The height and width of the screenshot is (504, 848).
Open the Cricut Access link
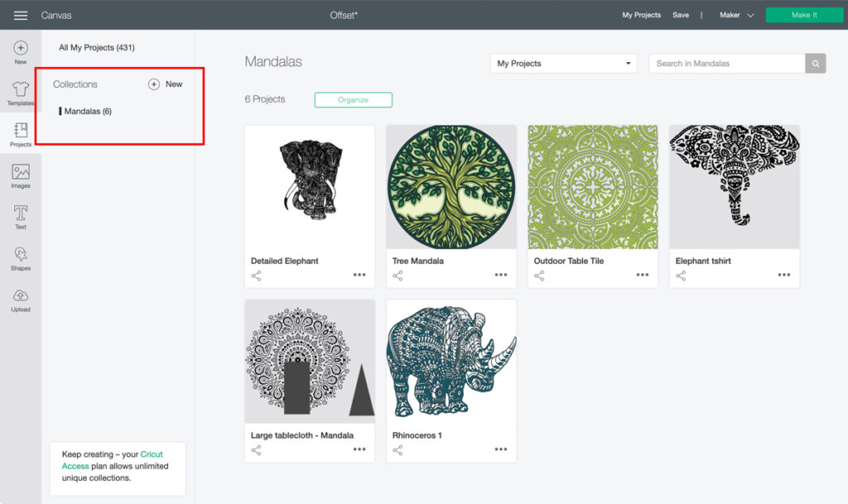point(112,460)
